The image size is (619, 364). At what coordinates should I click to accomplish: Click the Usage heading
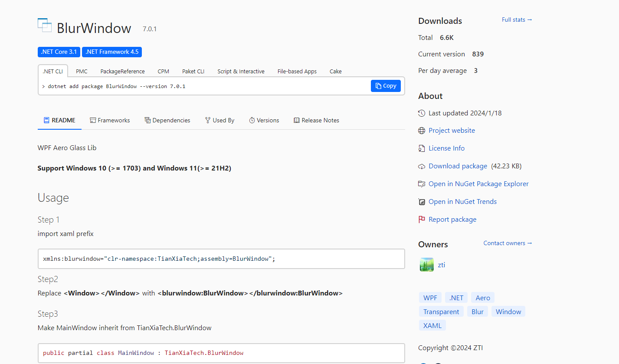[x=53, y=198]
